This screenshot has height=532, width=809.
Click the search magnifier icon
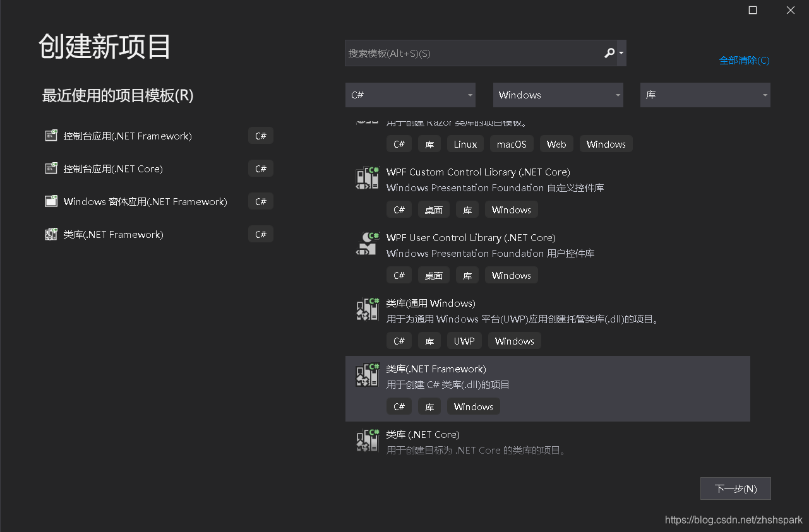point(609,53)
